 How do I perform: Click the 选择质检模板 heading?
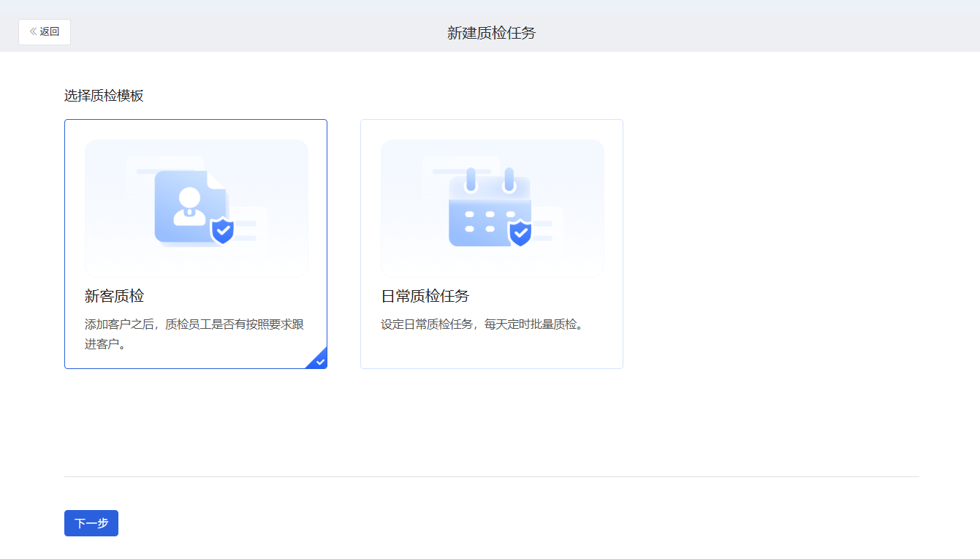(104, 96)
